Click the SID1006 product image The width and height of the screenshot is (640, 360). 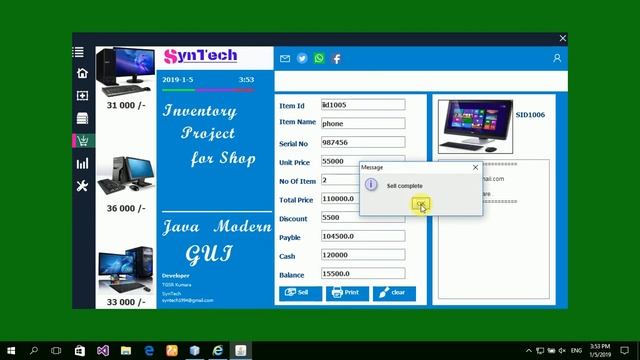476,127
